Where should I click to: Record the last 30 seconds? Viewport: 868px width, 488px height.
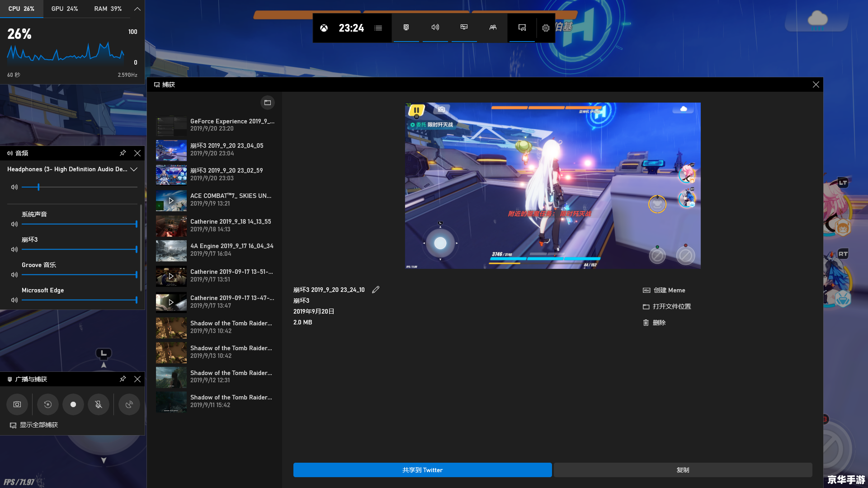[48, 404]
